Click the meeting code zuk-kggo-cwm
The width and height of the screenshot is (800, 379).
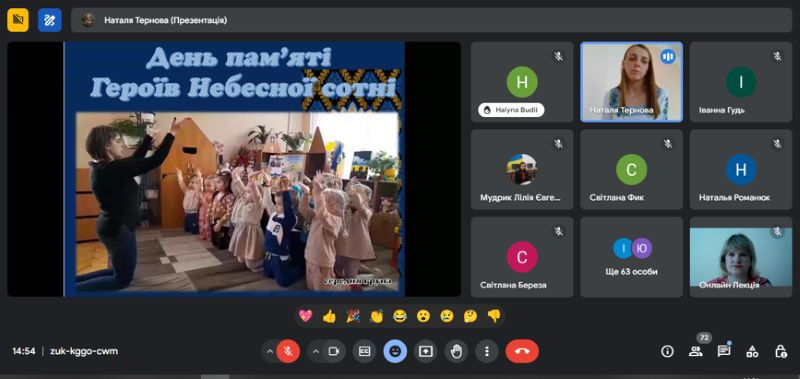coord(84,351)
